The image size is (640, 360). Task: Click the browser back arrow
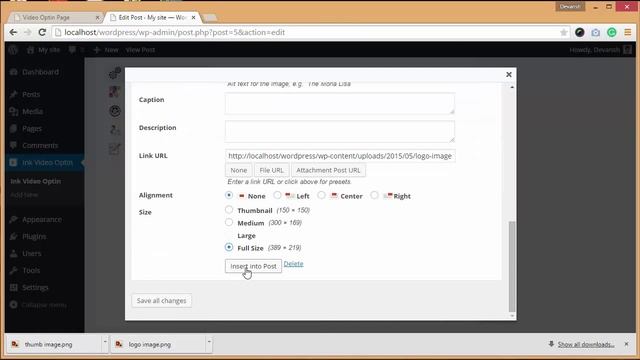13,32
